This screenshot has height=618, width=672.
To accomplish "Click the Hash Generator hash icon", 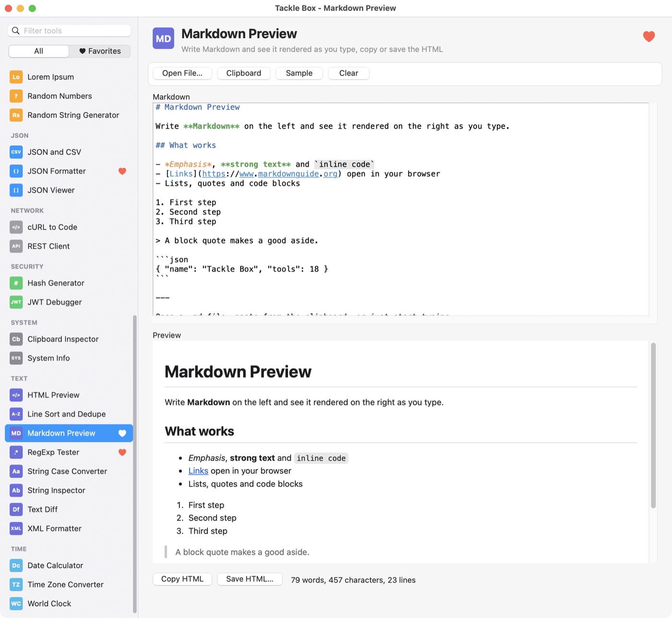I will (x=16, y=283).
